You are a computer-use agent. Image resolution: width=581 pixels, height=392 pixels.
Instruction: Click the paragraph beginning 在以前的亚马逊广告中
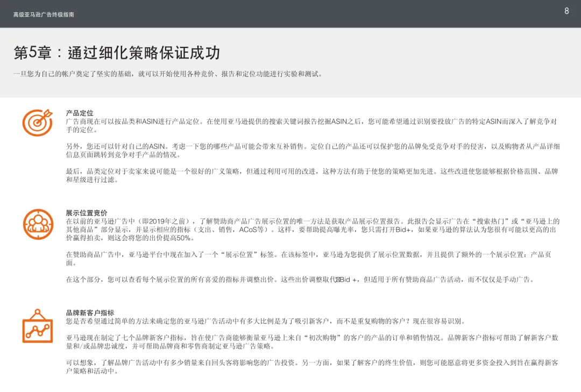click(313, 230)
